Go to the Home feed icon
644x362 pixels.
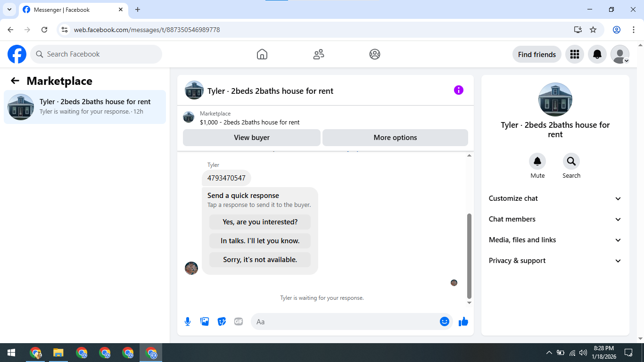pos(262,54)
